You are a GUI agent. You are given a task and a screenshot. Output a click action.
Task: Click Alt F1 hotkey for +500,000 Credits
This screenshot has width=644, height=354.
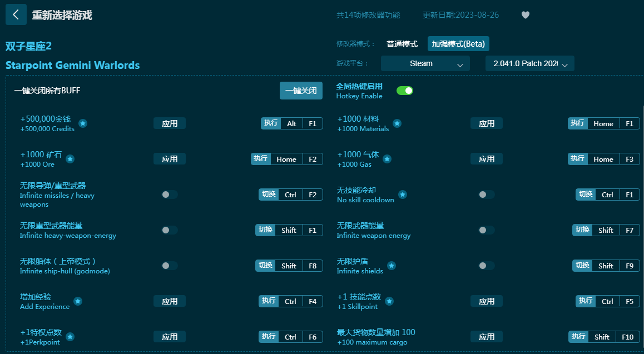pos(291,123)
